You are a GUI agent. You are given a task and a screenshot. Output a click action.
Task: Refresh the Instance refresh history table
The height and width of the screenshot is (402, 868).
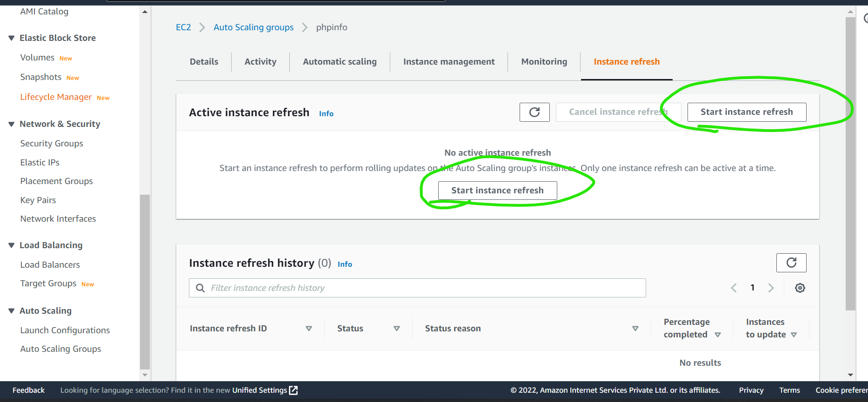coord(791,263)
